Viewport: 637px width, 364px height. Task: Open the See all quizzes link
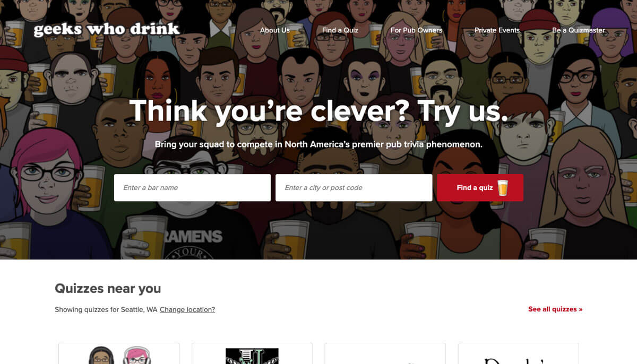coord(555,309)
